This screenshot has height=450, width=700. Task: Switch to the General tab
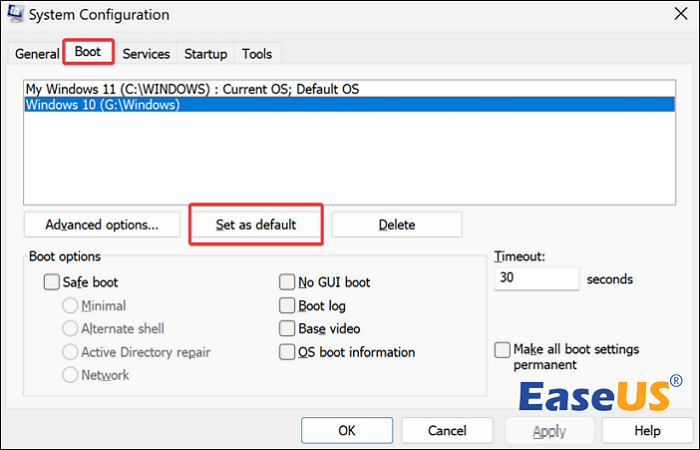click(37, 54)
